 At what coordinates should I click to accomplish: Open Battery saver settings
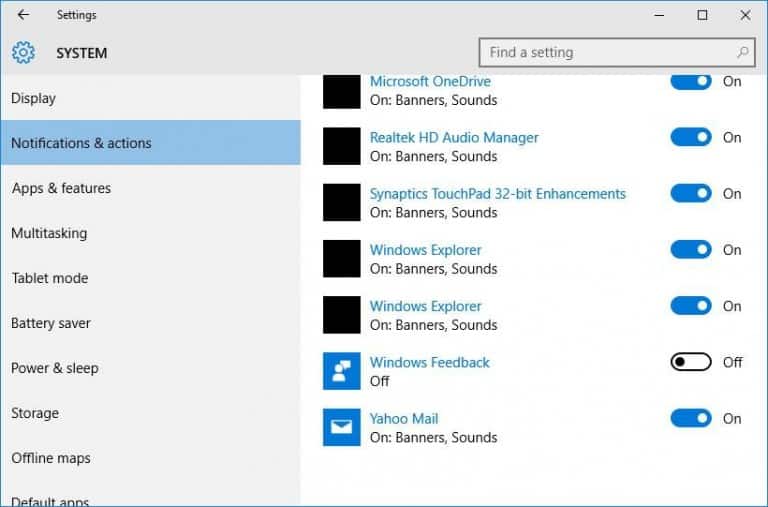point(150,323)
